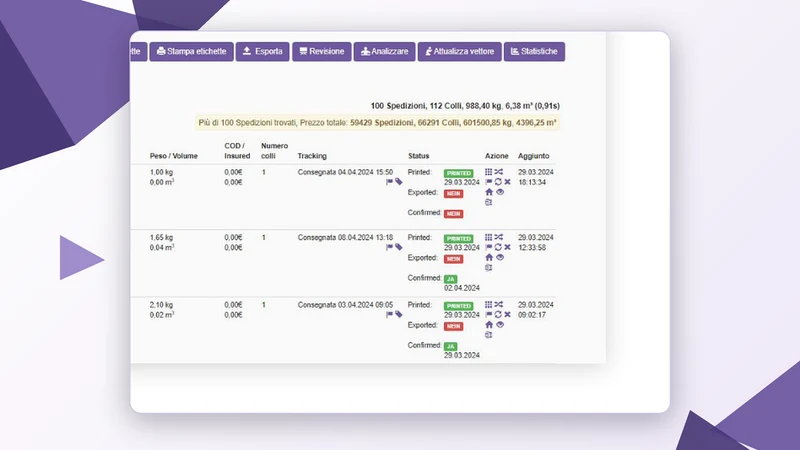Click the yellow 'Più di 100 Spedizioni trovati' notice
The height and width of the screenshot is (450, 800).
[378, 123]
